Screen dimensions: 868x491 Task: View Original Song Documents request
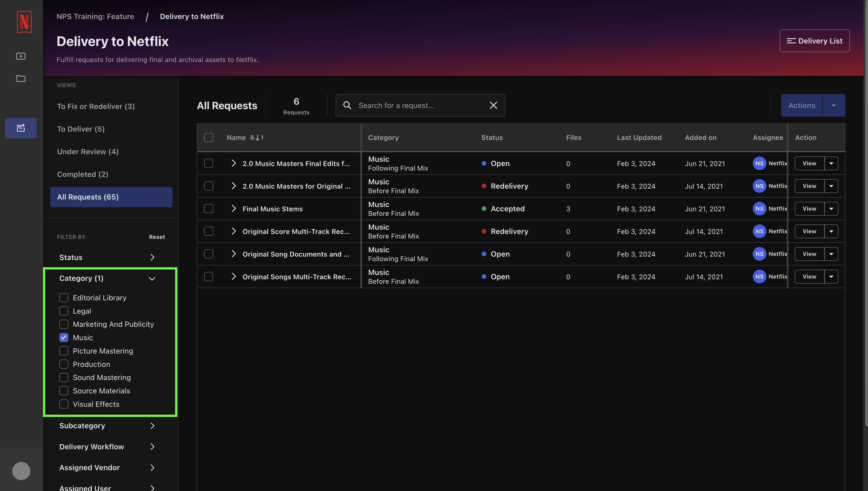[x=809, y=254]
